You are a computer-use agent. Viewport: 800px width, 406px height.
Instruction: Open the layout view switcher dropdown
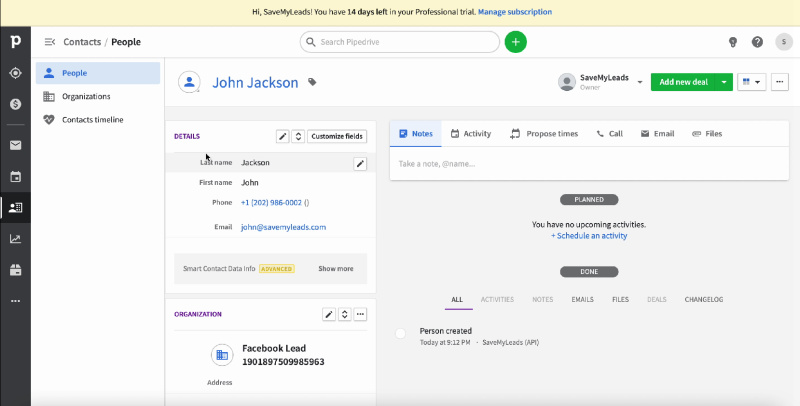[752, 82]
